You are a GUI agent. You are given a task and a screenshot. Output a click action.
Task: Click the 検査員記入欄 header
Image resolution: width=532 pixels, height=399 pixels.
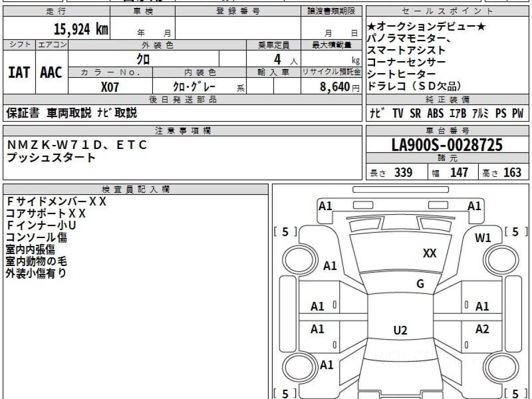tap(136, 189)
